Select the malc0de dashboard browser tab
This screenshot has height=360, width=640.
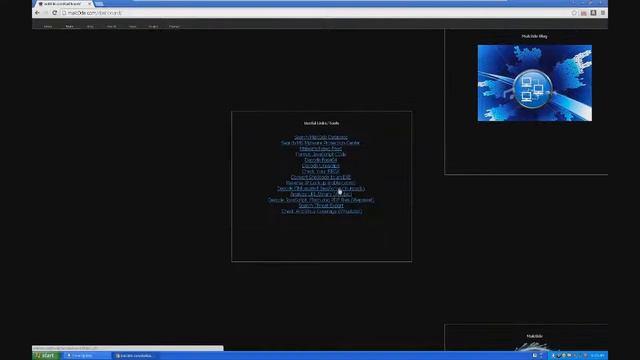tap(63, 4)
